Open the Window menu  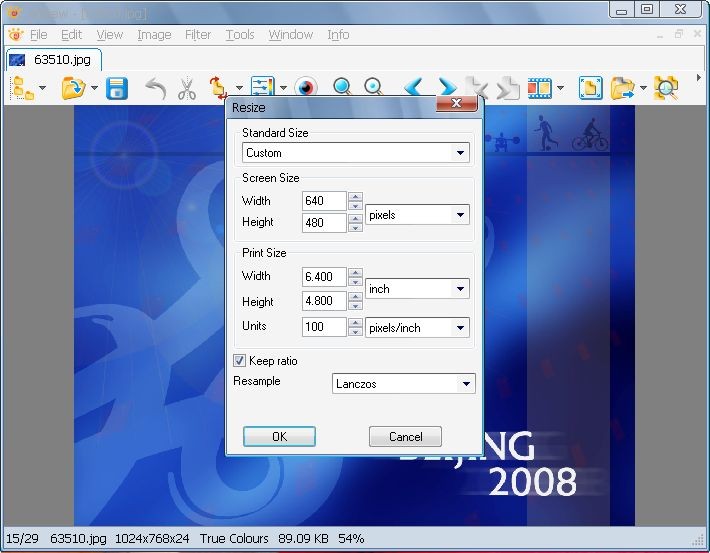click(290, 34)
